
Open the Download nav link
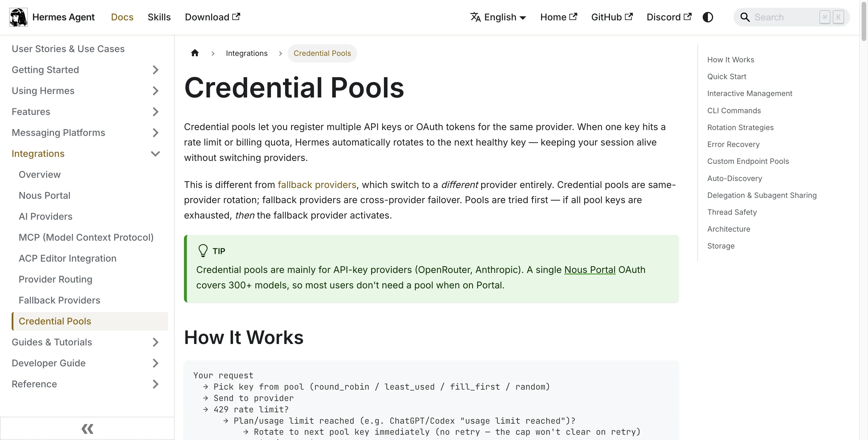coord(212,17)
